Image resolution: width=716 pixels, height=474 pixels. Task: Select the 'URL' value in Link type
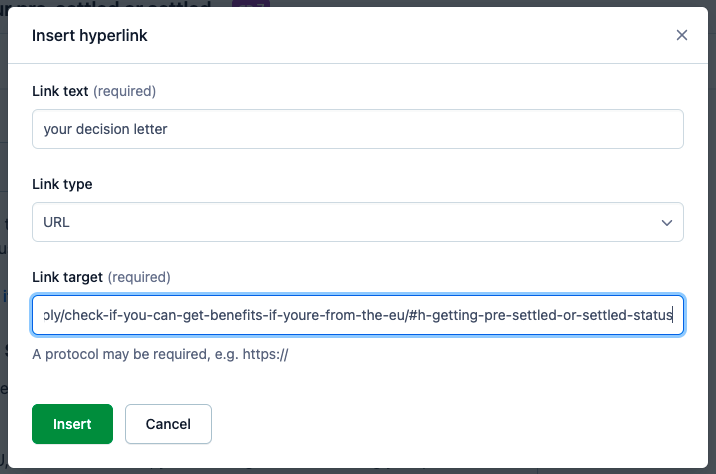[57, 223]
